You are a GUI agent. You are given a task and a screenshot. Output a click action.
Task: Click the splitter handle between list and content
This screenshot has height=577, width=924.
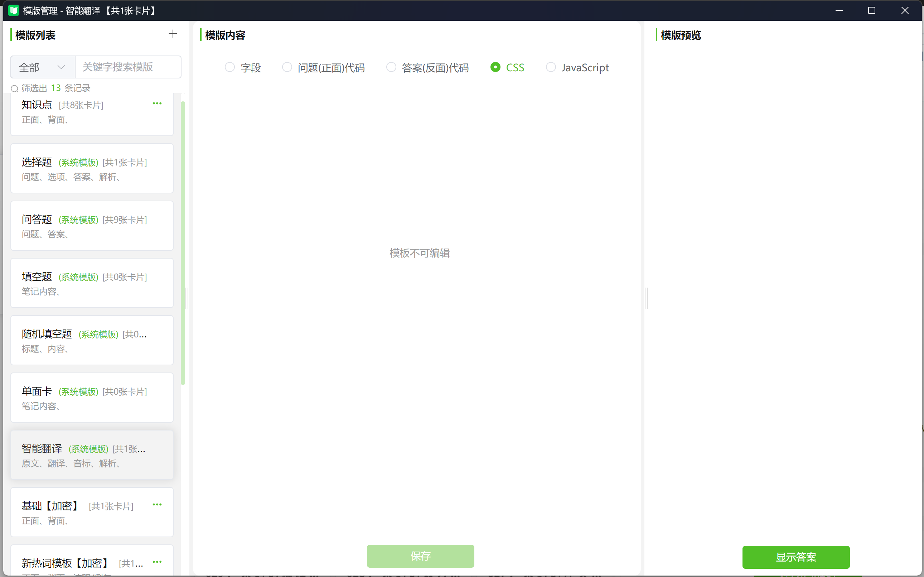(x=187, y=298)
